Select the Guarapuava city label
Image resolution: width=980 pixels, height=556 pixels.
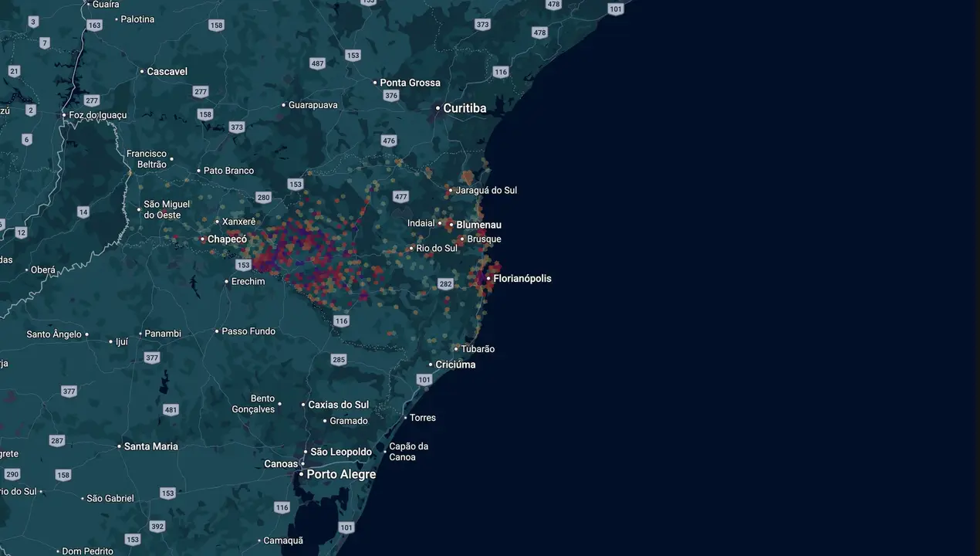313,105
